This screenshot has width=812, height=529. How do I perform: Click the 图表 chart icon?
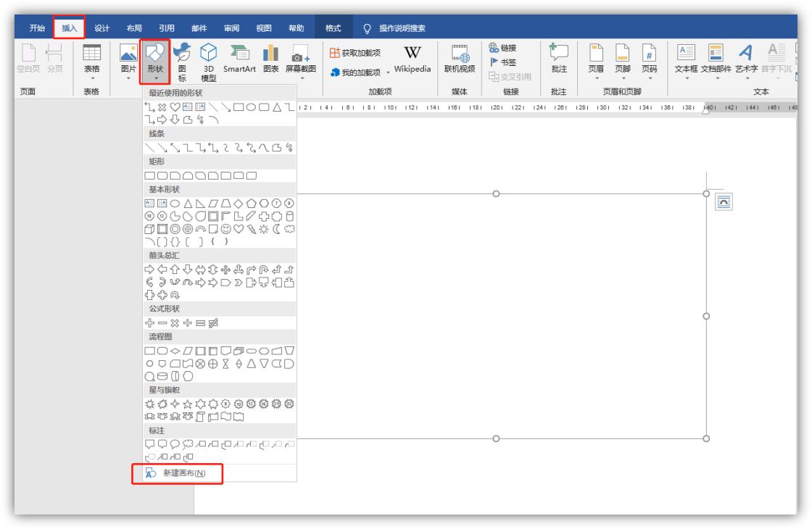[x=270, y=57]
